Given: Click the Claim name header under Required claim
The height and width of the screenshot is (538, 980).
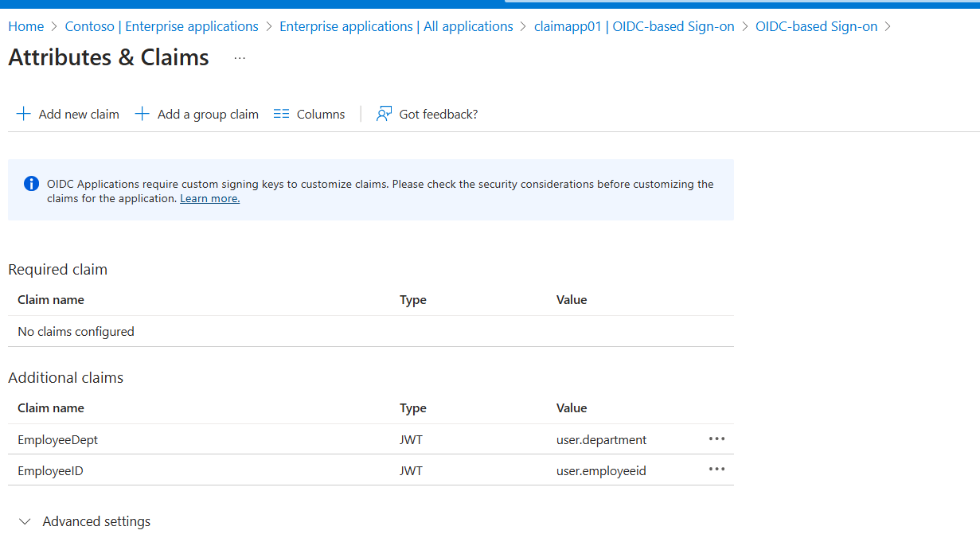Looking at the screenshot, I should point(51,299).
